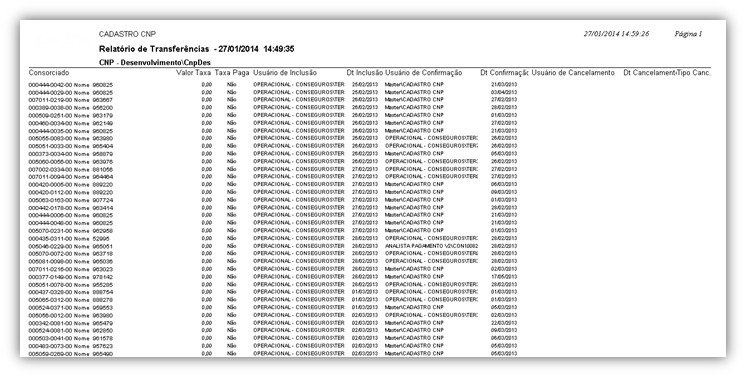This screenshot has height=377, width=746.
Task: Select the Usuário de Confirmação column header
Action: (x=423, y=73)
